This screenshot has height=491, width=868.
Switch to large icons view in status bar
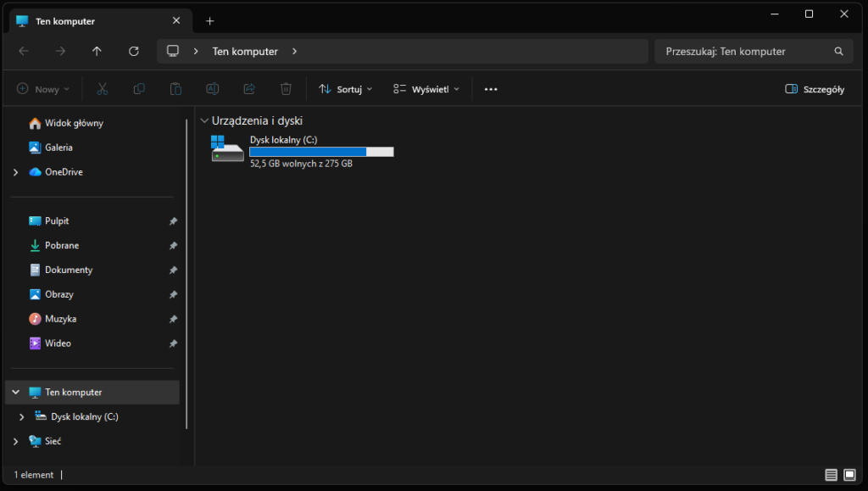point(849,475)
